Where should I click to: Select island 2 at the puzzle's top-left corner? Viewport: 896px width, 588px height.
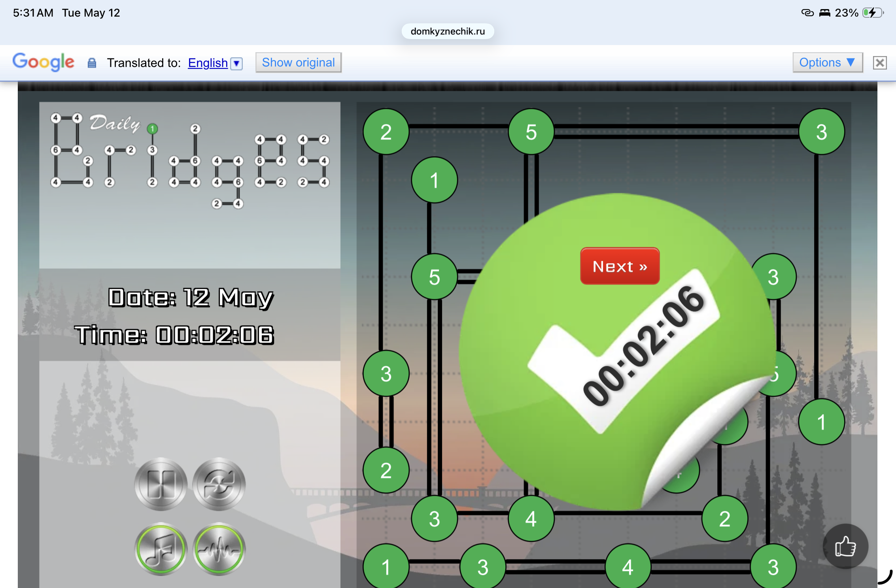pyautogui.click(x=386, y=132)
